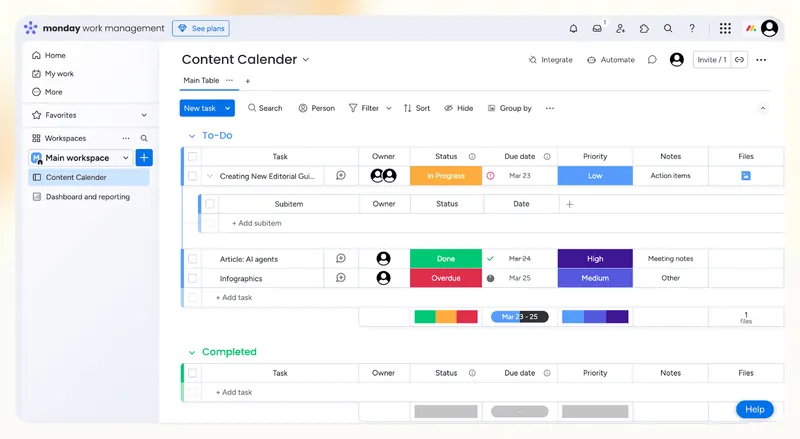Collapse the board header with up chevron
This screenshot has height=439, width=800.
763,108
